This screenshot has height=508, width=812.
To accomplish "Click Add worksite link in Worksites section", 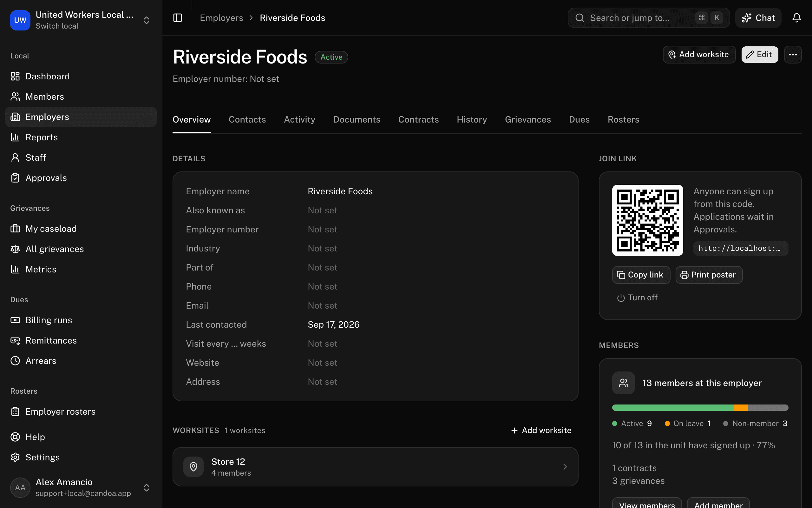I will [x=541, y=431].
